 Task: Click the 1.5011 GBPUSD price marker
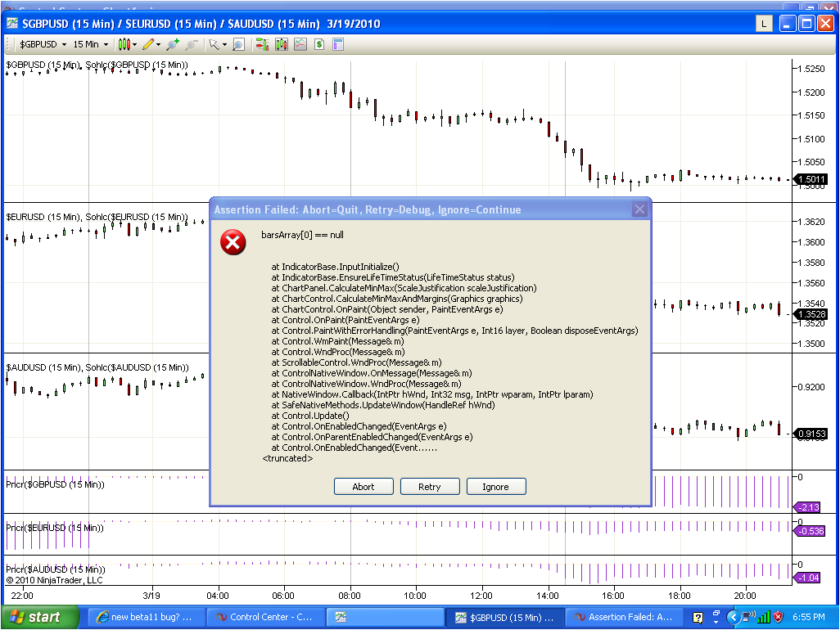pos(810,179)
